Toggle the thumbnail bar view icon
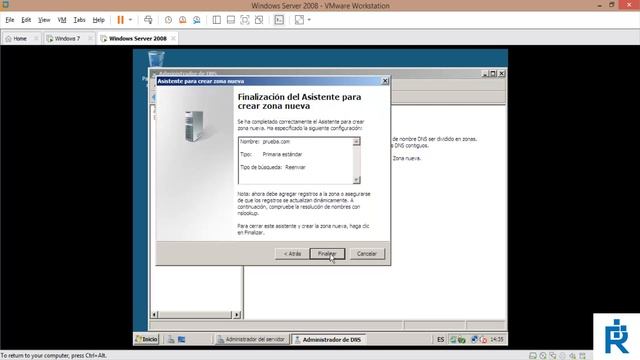Image resolution: width=640 pixels, height=360 pixels. tap(231, 20)
